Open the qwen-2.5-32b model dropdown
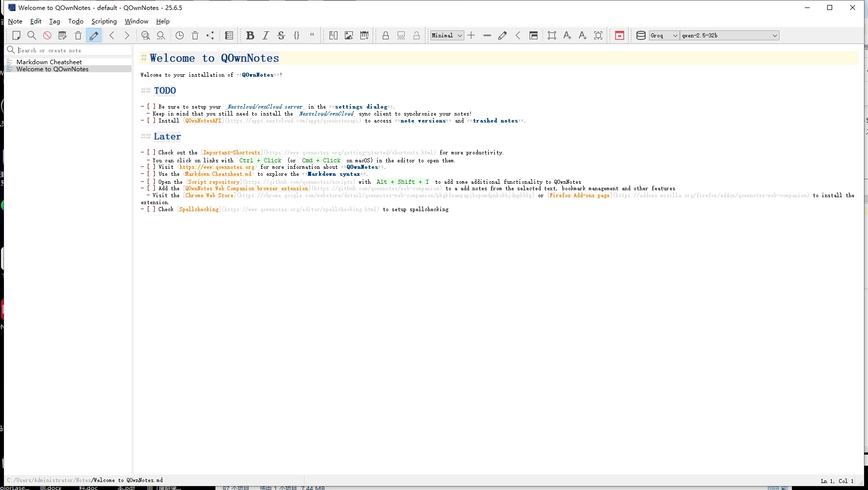868x490 pixels. 729,35
